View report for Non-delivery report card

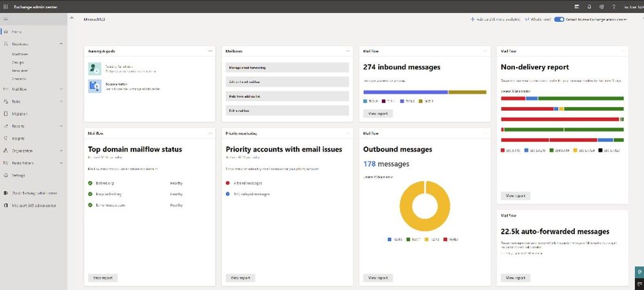516,196
